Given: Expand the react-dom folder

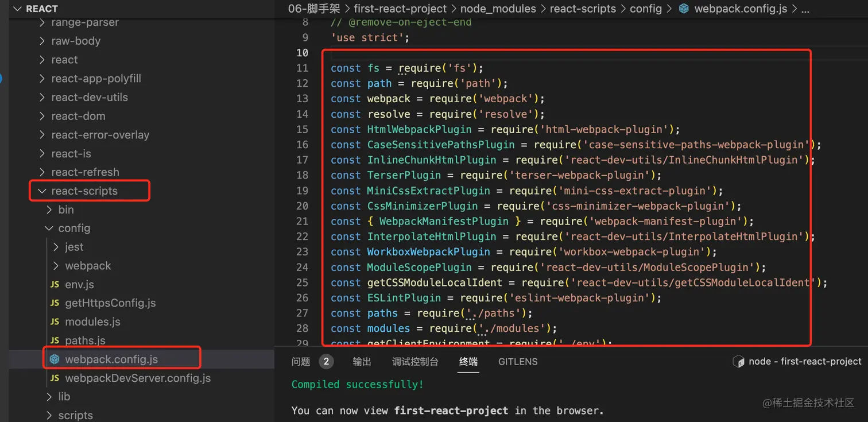Looking at the screenshot, I should click(x=42, y=116).
